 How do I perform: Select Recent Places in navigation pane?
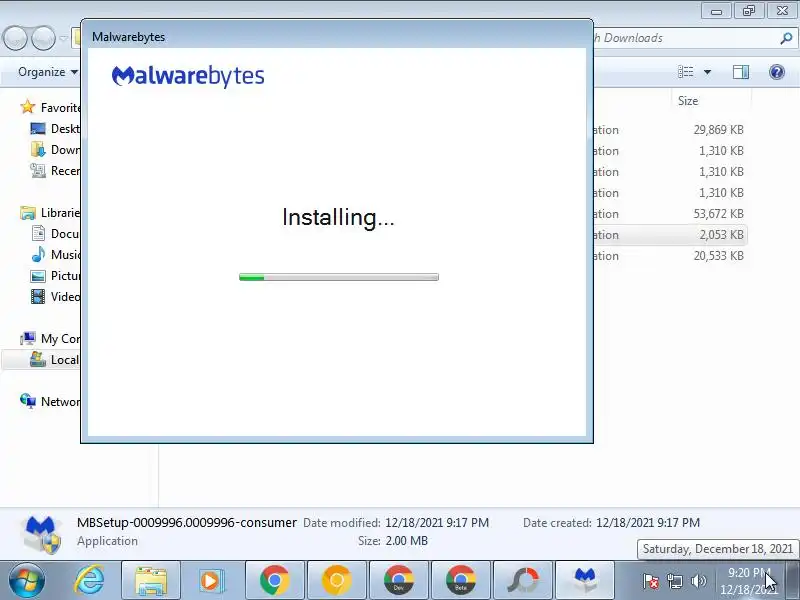point(55,170)
